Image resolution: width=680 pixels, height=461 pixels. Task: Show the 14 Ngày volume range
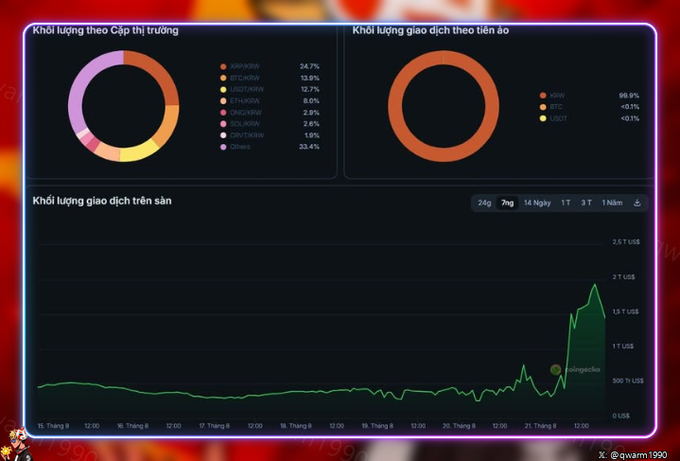click(537, 203)
